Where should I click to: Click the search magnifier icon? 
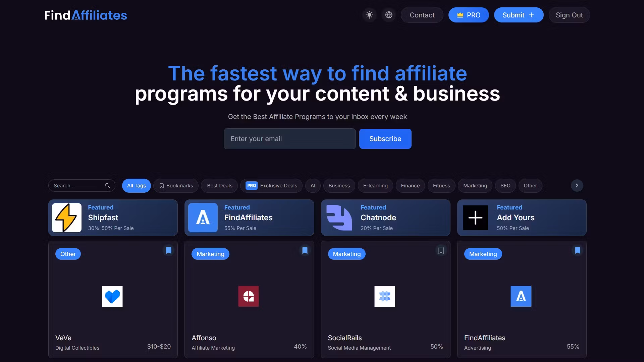click(x=107, y=186)
